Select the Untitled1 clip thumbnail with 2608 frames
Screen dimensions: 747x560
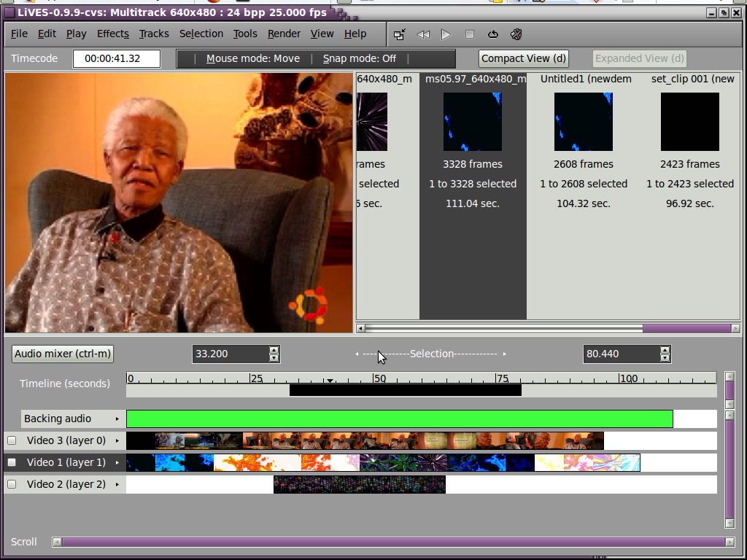(x=583, y=122)
